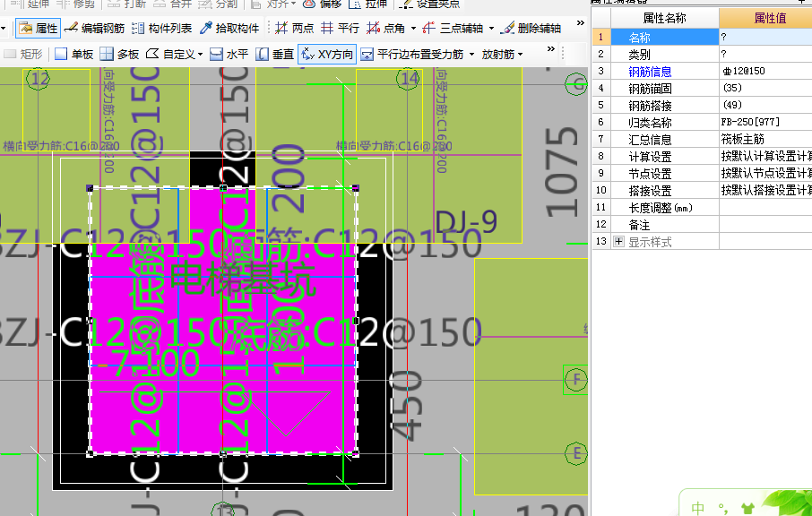The height and width of the screenshot is (516, 812).
Task: Click the 属性值 column header
Action: [x=770, y=18]
